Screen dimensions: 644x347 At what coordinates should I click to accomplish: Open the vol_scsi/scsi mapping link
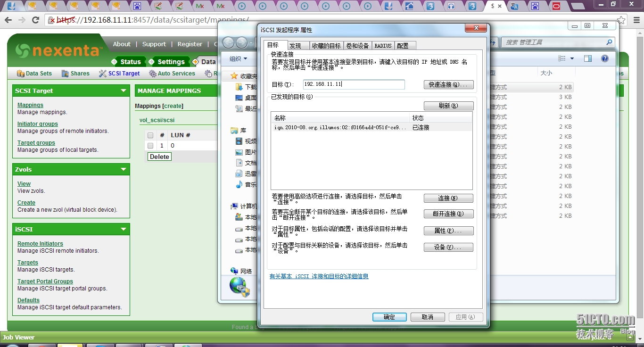157,120
